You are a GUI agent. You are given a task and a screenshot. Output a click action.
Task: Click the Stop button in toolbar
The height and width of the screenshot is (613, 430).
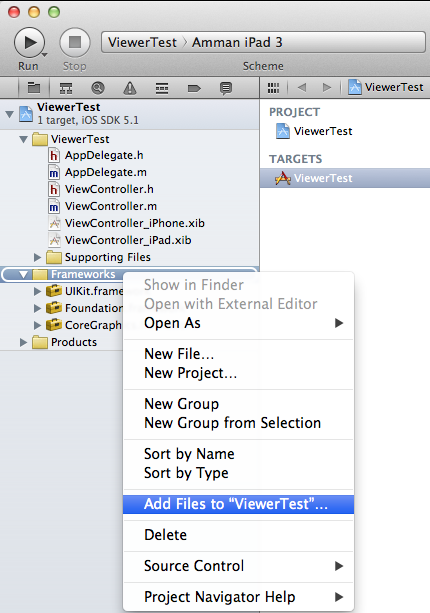coord(75,42)
